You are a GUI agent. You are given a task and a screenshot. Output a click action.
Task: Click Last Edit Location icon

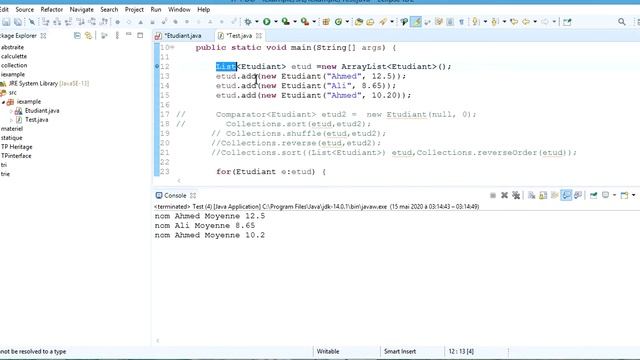514,22
